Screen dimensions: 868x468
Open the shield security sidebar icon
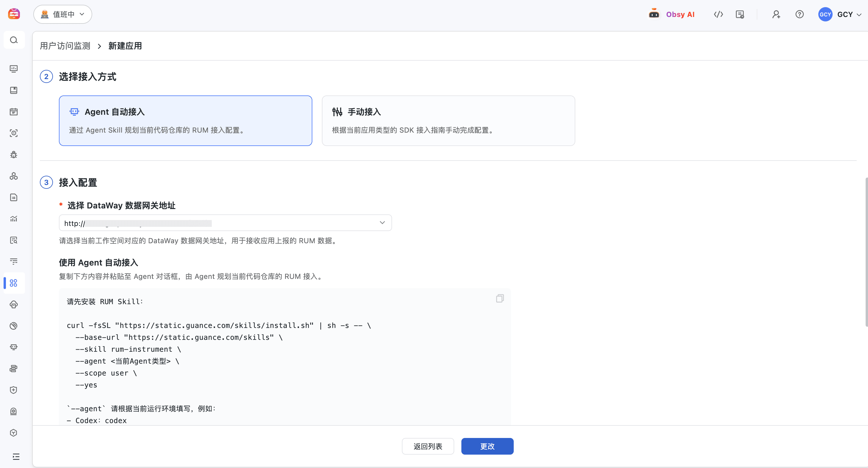pyautogui.click(x=14, y=390)
